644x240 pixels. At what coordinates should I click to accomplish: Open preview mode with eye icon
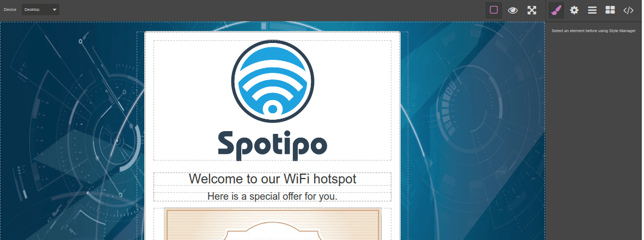[513, 10]
